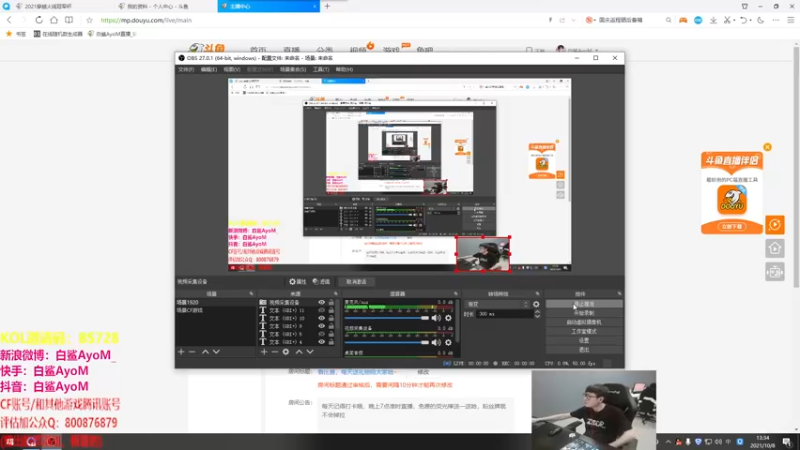Pop out the Controls dock using its header icon
This screenshot has width=800, height=450.
coord(619,294)
